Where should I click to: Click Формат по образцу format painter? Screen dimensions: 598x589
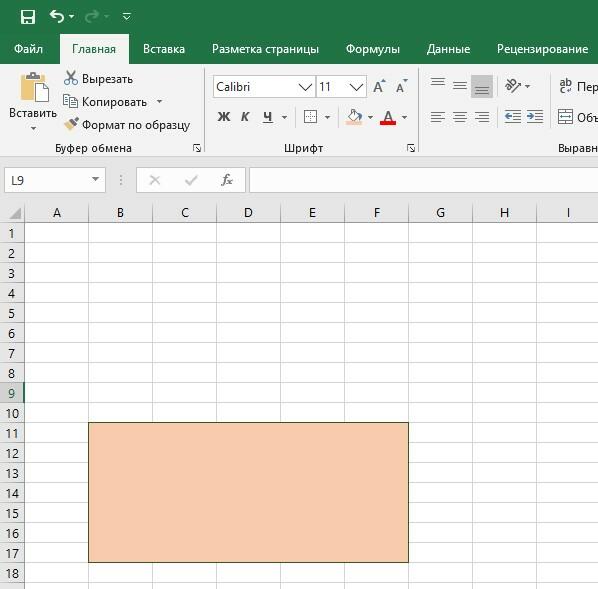(127, 125)
